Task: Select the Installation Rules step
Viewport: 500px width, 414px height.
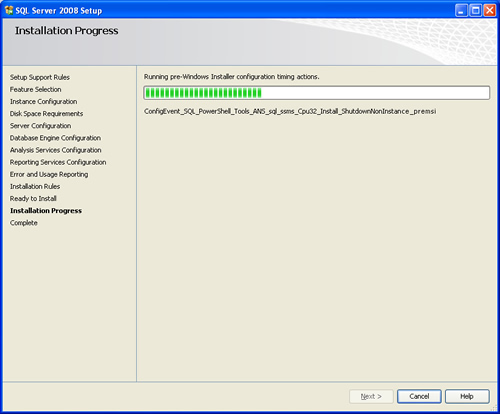Action: [35, 186]
